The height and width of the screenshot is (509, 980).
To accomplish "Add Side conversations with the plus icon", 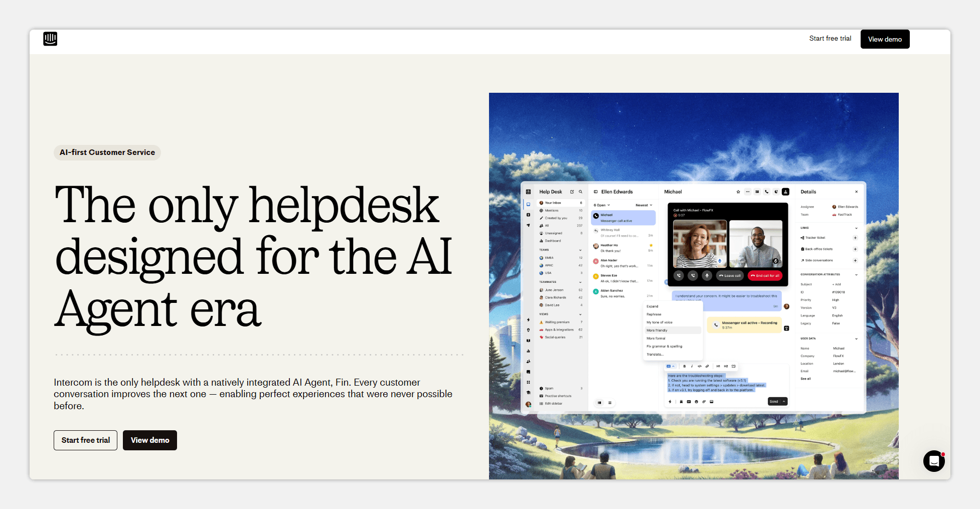I will tap(855, 260).
